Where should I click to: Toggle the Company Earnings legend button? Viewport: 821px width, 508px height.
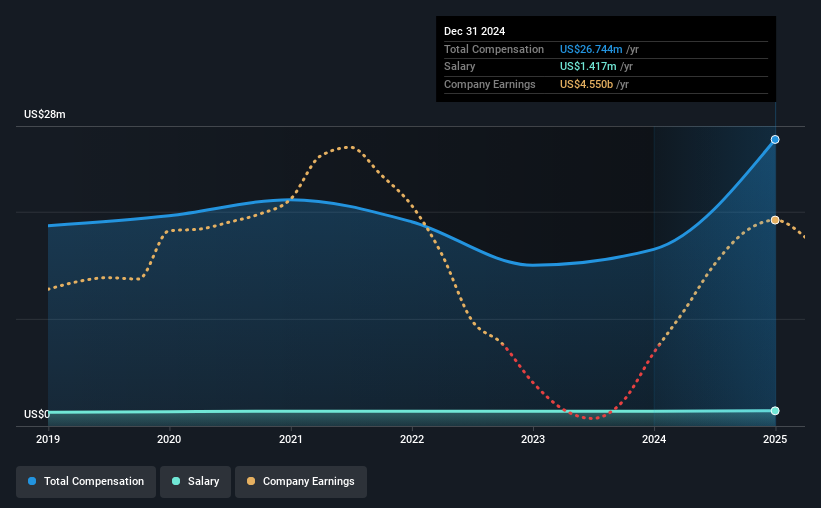tap(301, 482)
